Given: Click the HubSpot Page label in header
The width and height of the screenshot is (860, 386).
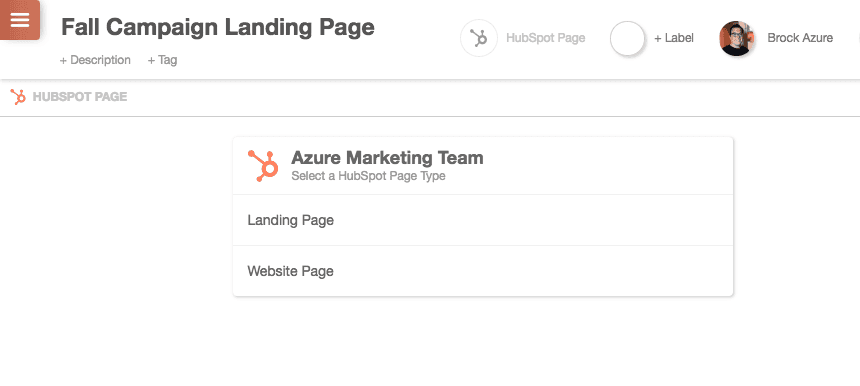Looking at the screenshot, I should 545,38.
